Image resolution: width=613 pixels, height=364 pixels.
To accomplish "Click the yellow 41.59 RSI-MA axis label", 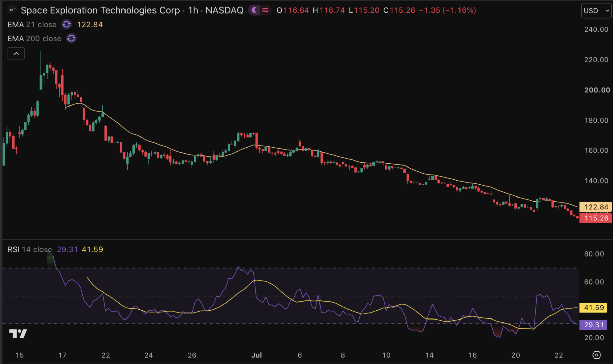I will (593, 308).
